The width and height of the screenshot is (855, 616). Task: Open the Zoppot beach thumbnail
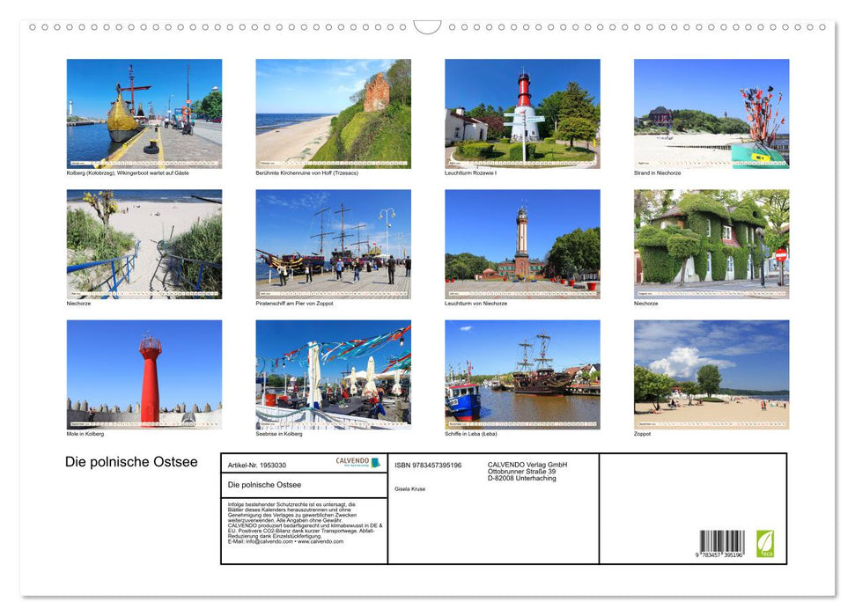click(711, 374)
